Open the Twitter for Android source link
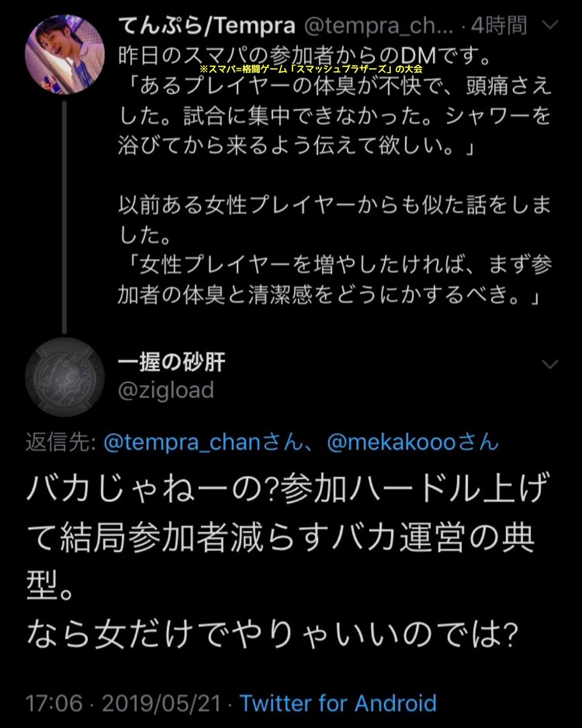 point(338,704)
